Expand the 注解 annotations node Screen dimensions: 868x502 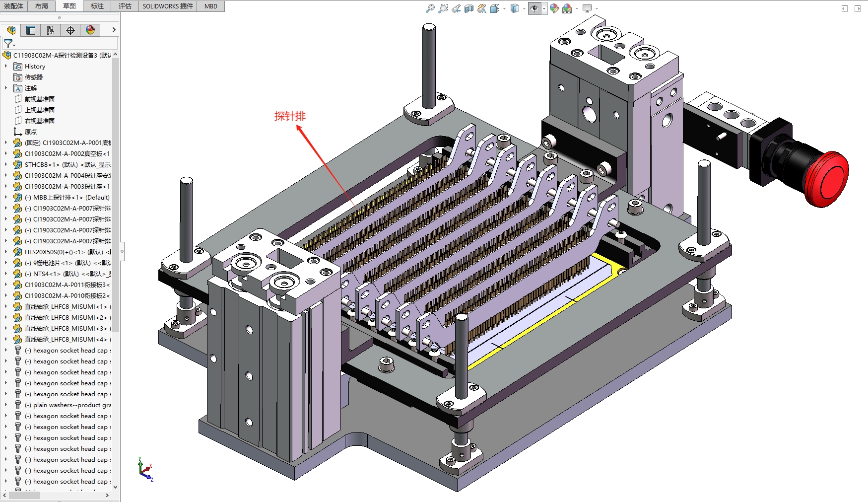tap(6, 88)
